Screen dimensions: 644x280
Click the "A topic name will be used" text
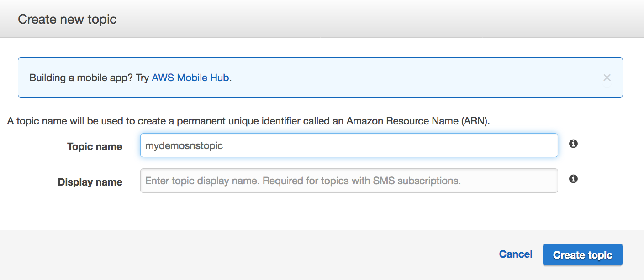(59, 121)
